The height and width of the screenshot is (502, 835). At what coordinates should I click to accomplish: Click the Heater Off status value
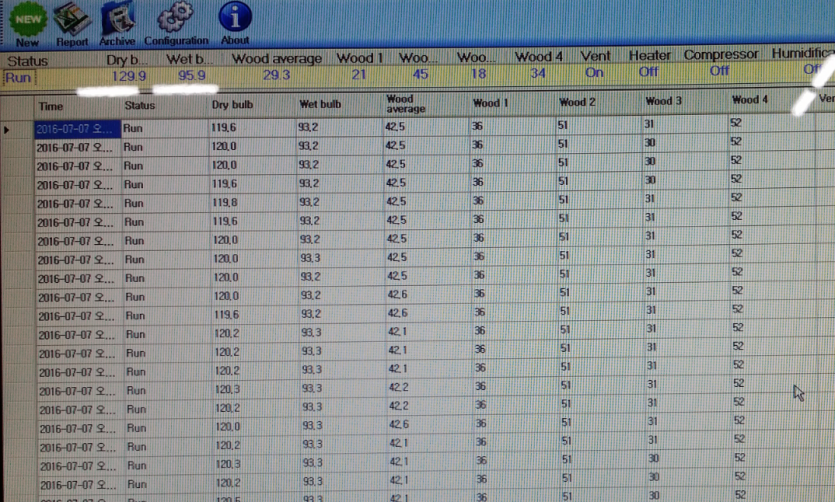coord(648,72)
